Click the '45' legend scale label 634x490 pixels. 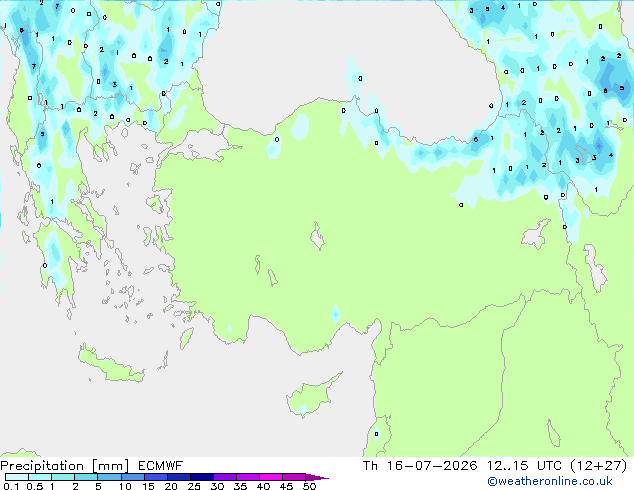coord(286,486)
